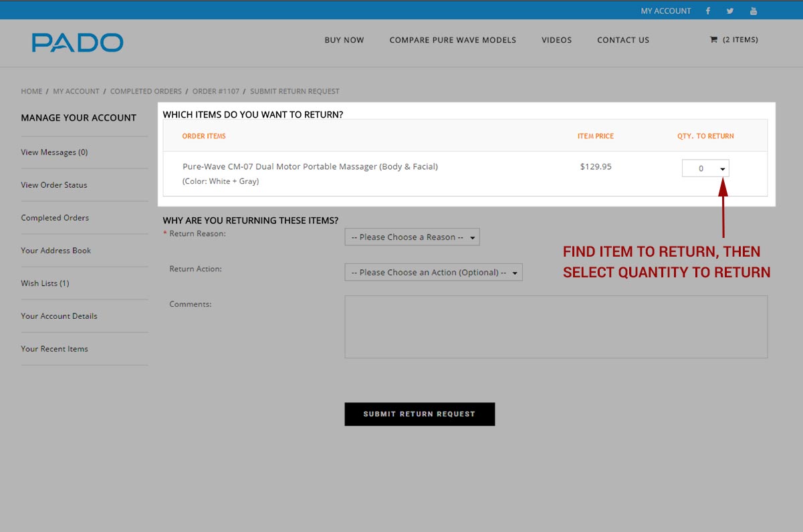Open the Qty. to Return dropdown
The width and height of the screenshot is (803, 532).
705,168
